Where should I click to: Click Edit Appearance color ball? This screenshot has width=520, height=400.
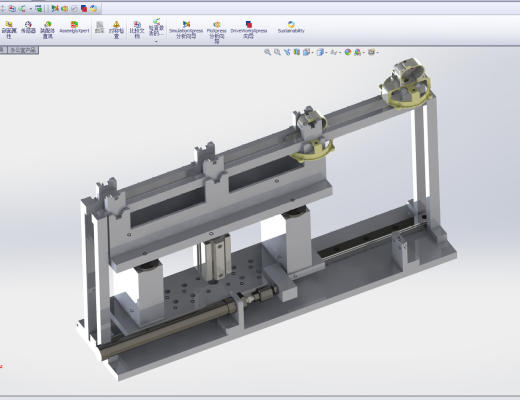pos(348,52)
